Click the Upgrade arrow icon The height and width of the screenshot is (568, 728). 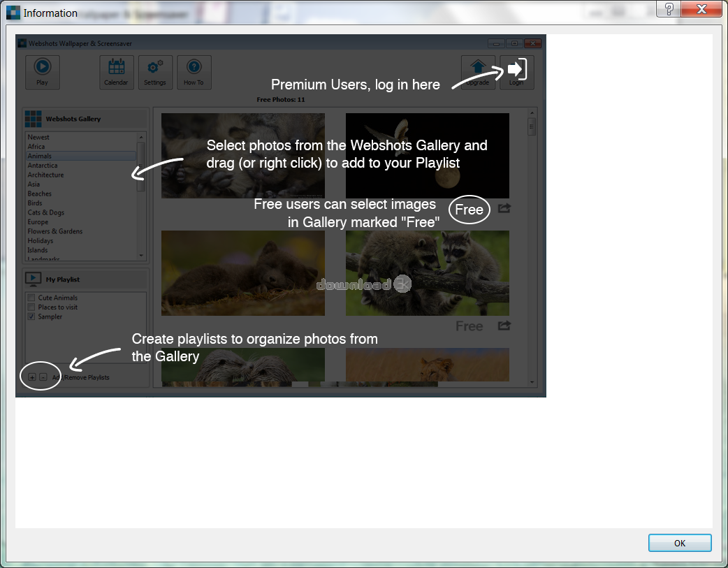point(478,72)
